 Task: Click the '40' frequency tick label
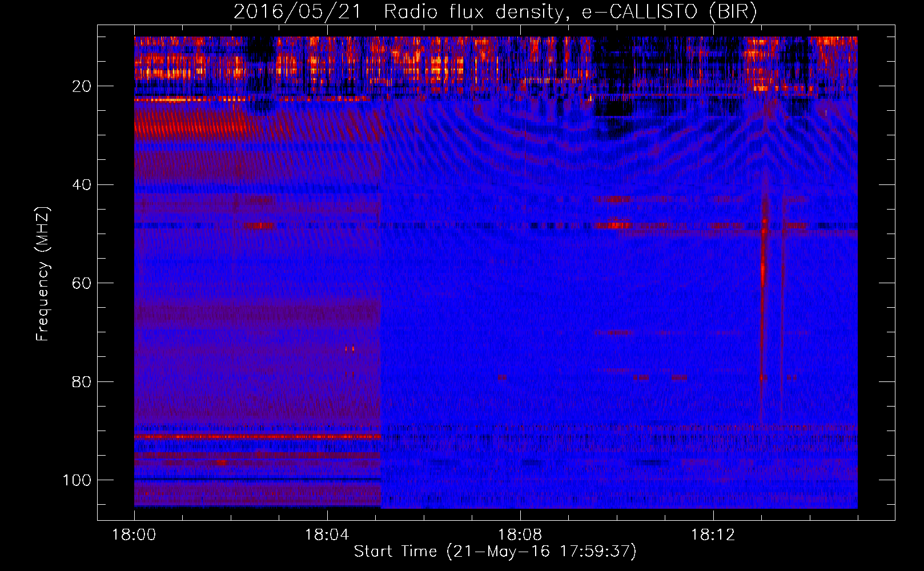coord(82,185)
